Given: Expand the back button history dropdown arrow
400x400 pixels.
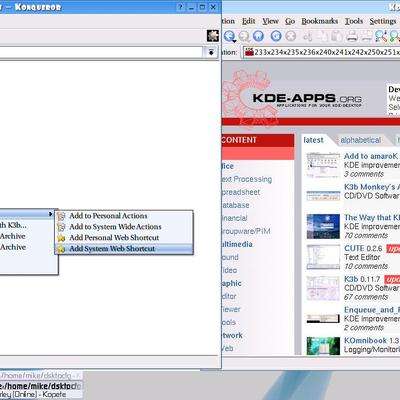Looking at the screenshot, I should [234, 41].
